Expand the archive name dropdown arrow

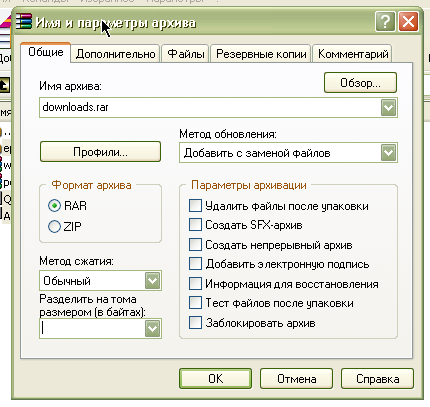(x=388, y=107)
